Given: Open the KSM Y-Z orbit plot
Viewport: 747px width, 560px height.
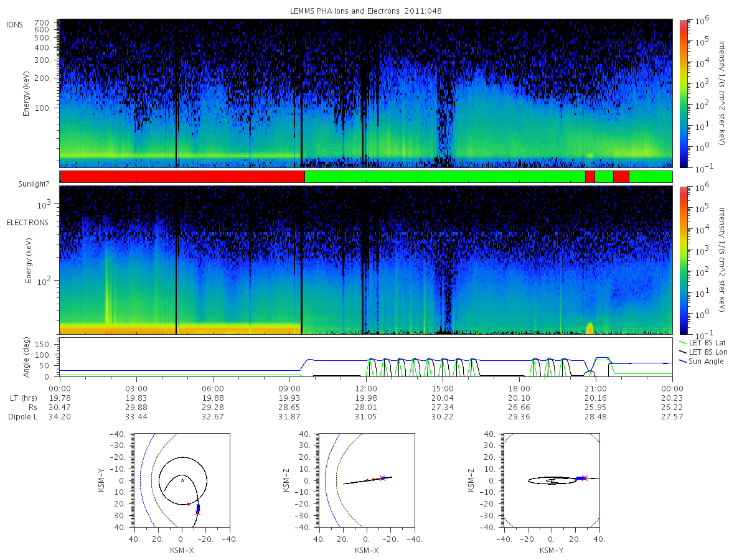Looking at the screenshot, I should [x=552, y=480].
